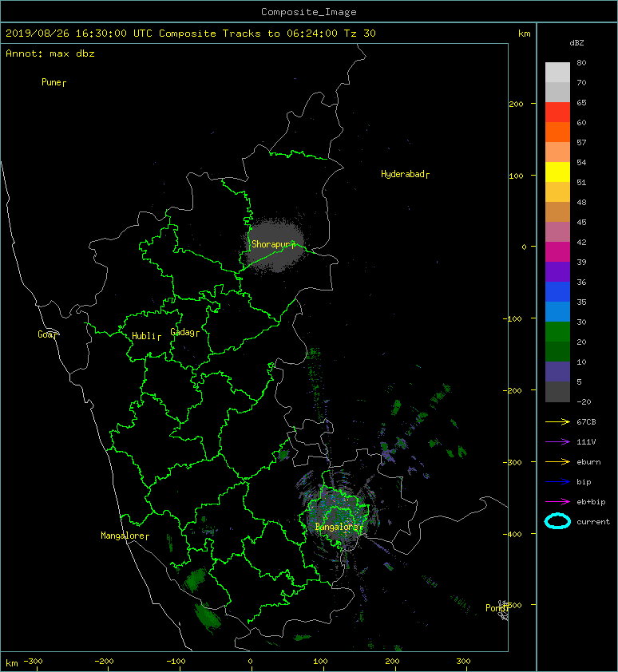618x672 pixels.
Task: Pick the slate purple 10 dBZ swatch
Action: pos(557,371)
